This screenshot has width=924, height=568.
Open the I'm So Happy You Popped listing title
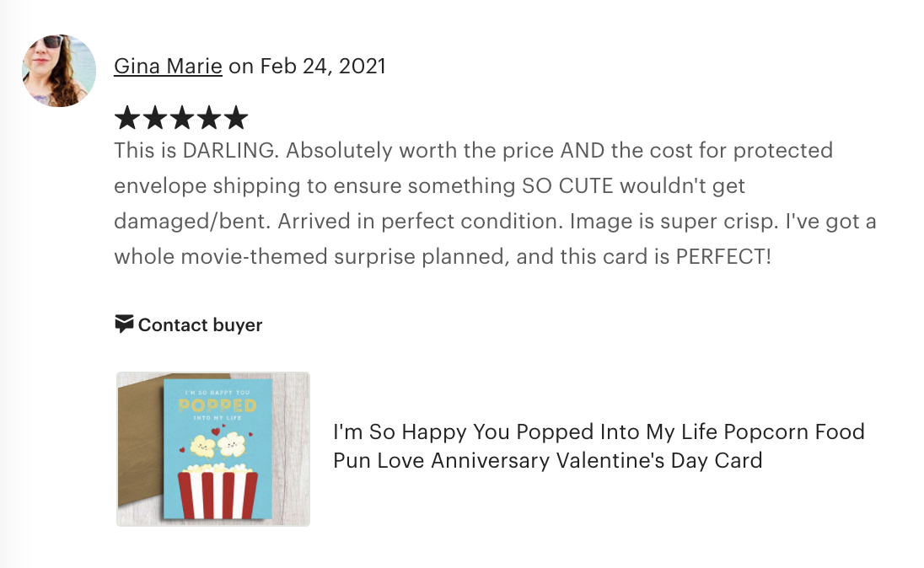point(599,446)
